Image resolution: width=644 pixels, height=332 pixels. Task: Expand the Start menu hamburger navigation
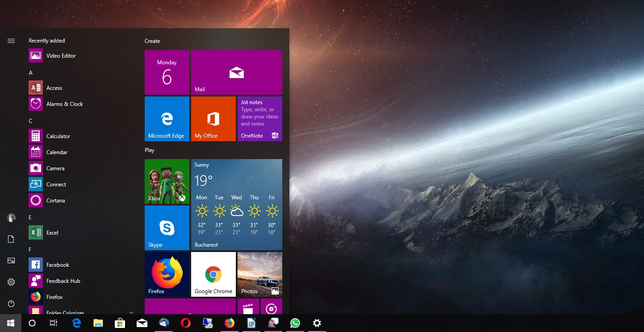[x=11, y=41]
